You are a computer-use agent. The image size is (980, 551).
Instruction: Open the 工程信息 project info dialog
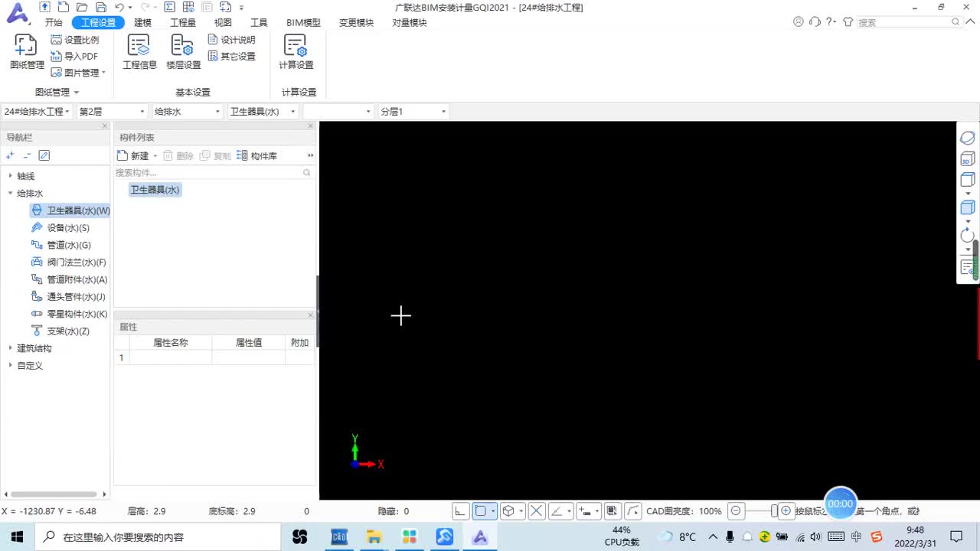[139, 52]
